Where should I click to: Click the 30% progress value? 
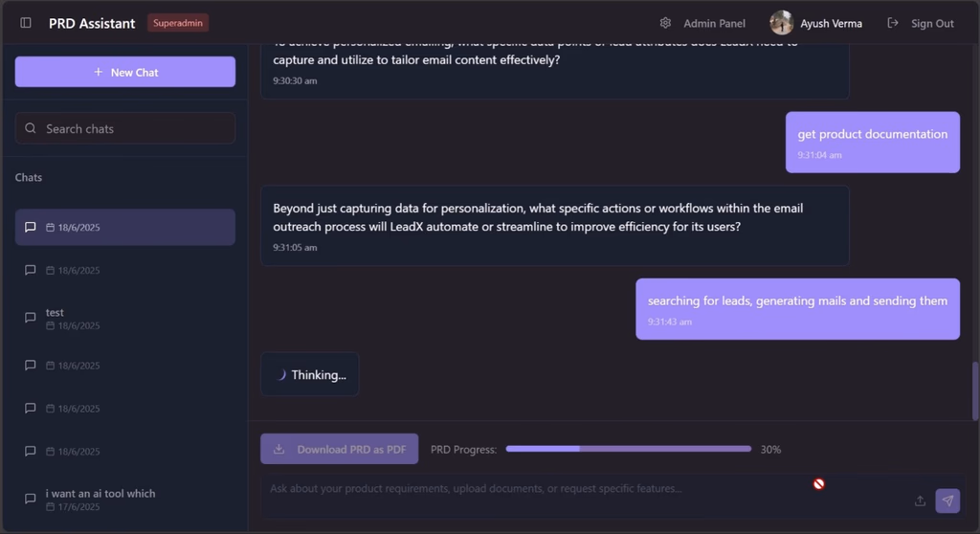click(770, 450)
